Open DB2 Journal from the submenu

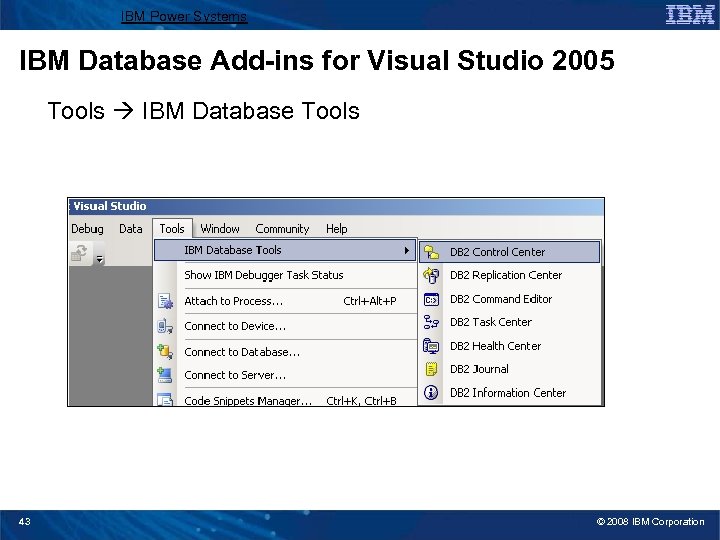[510, 369]
